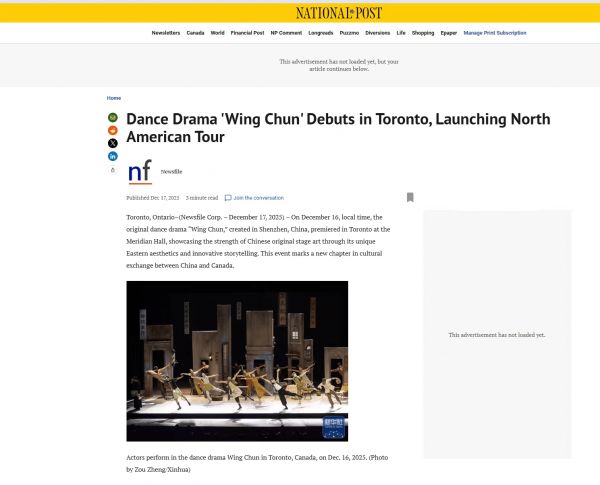The height and width of the screenshot is (485, 600).
Task: Open the Financial Post section
Action: click(247, 33)
